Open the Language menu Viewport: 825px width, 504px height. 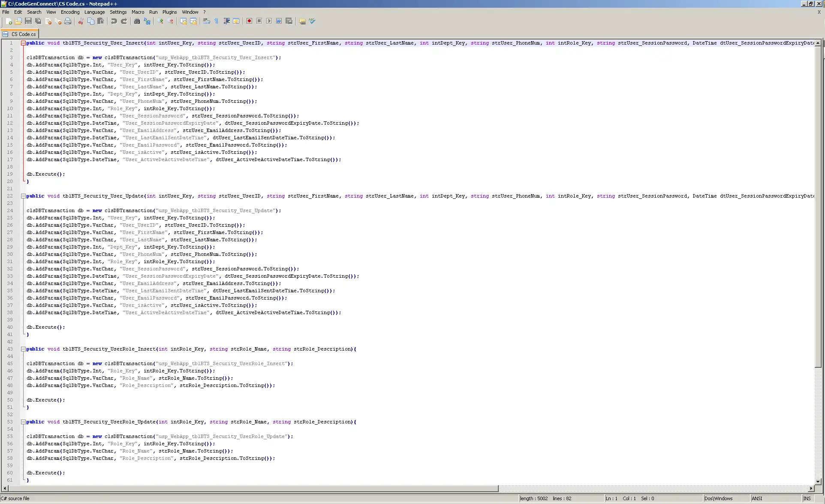tap(94, 12)
